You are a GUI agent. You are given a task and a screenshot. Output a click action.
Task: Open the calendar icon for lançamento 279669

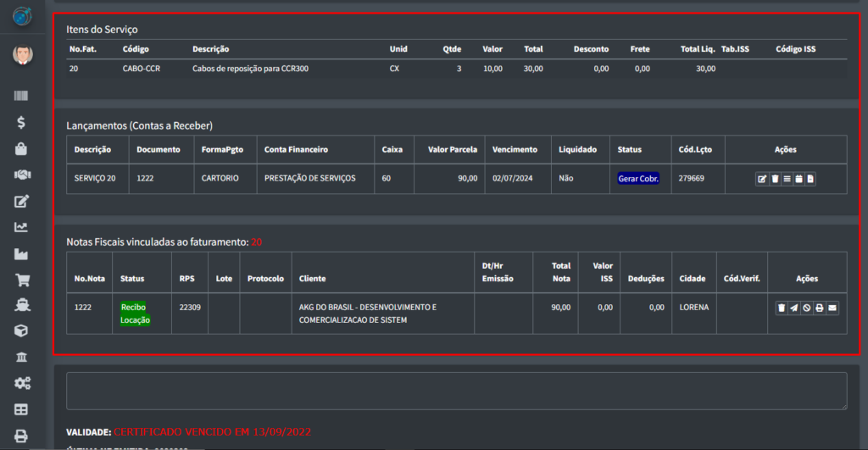[x=798, y=179]
